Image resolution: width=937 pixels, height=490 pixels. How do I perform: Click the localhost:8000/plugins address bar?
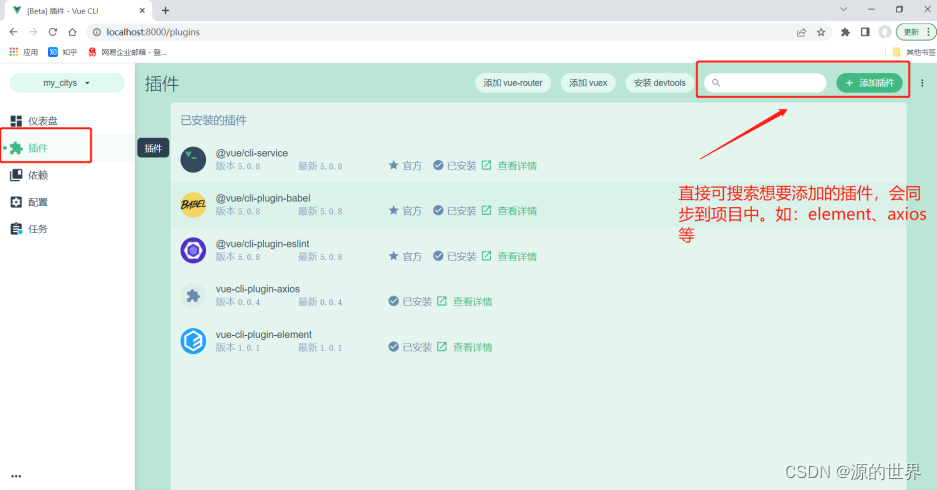[x=442, y=32]
